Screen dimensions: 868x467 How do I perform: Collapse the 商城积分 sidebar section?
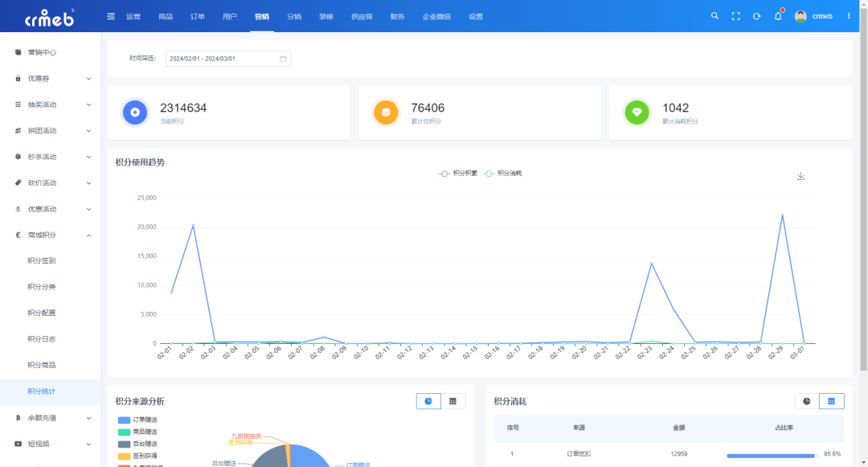pos(50,234)
